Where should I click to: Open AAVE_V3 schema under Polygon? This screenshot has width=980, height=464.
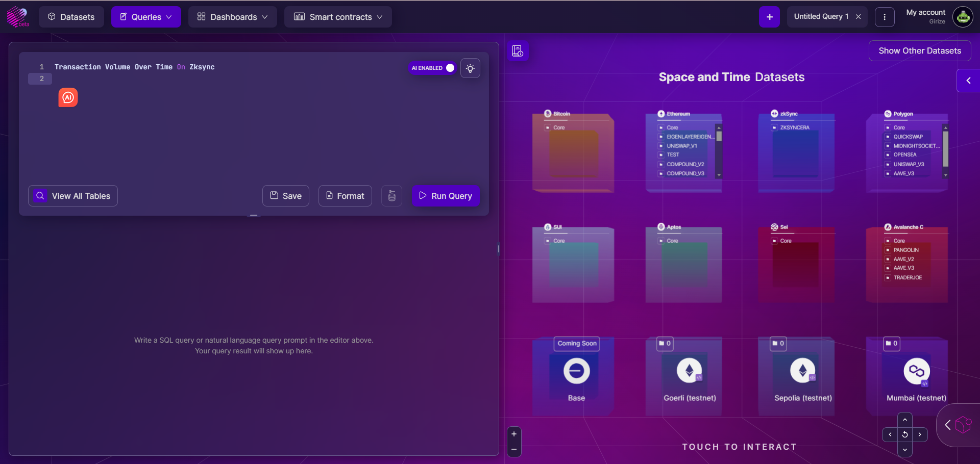(900, 173)
